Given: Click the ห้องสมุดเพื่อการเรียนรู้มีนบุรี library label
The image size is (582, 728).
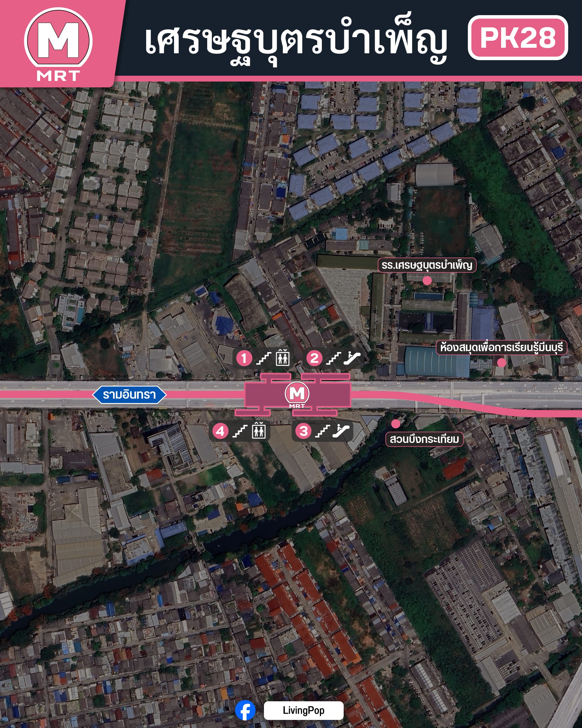Looking at the screenshot, I should tap(501, 347).
